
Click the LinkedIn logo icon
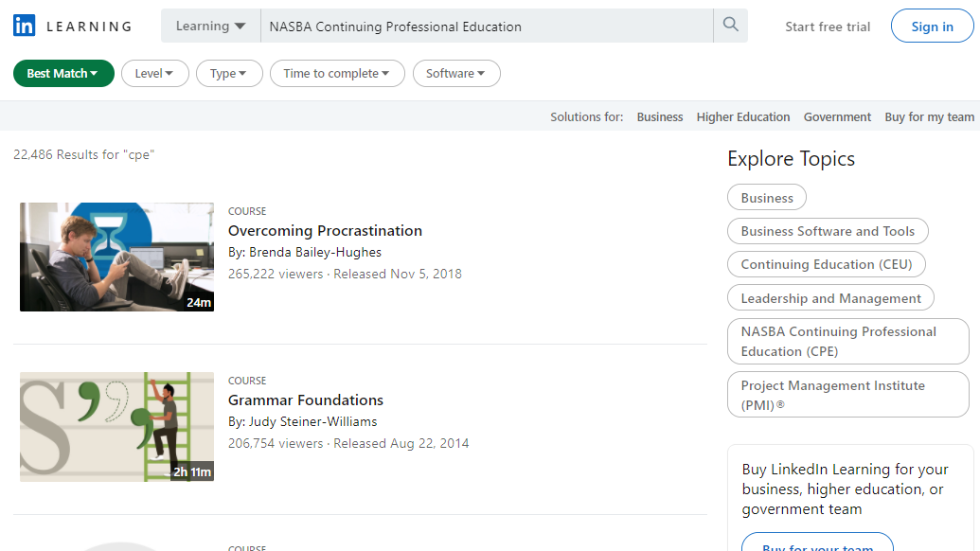point(25,26)
